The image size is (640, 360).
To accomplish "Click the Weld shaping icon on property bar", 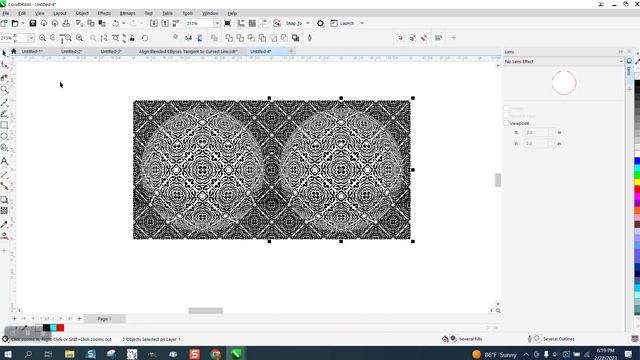I will point(229,38).
